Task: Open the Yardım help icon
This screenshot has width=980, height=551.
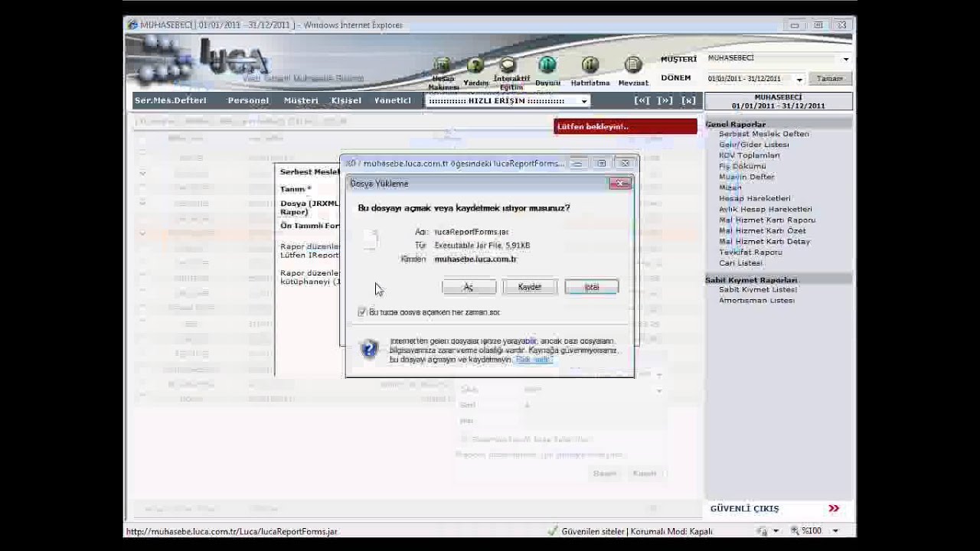Action: tap(475, 65)
